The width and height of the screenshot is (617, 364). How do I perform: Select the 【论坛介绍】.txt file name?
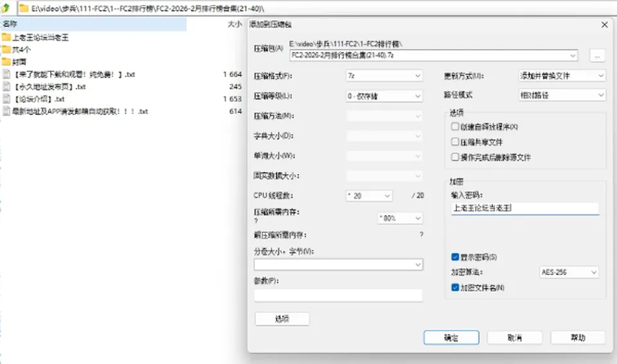pos(39,99)
